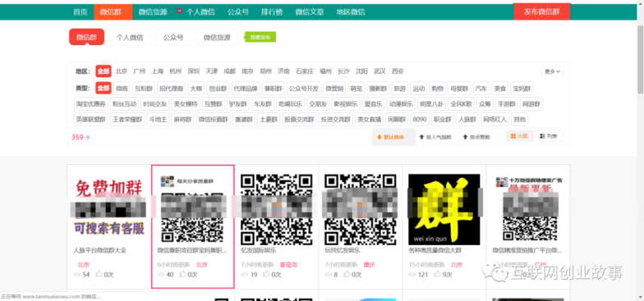644x301 pixels.
Task: Filter type by 王者荣耀群
Action: point(127,120)
